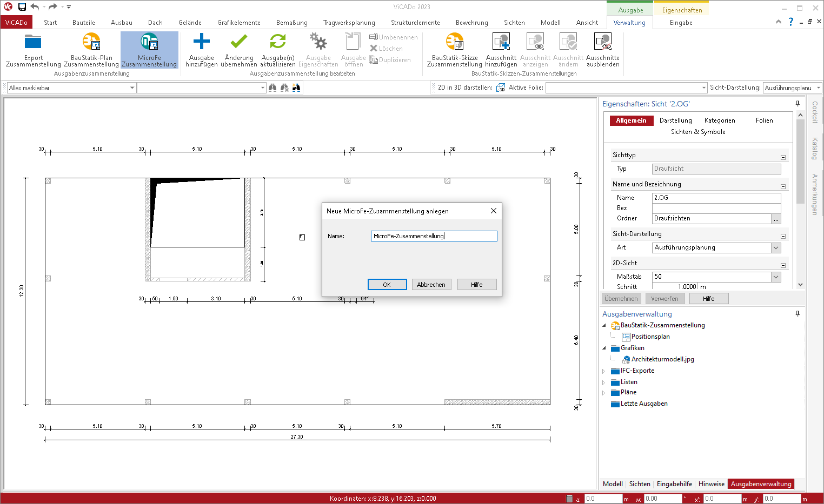This screenshot has height=504, width=824.
Task: Open the Start ribbon tab
Action: click(x=50, y=23)
